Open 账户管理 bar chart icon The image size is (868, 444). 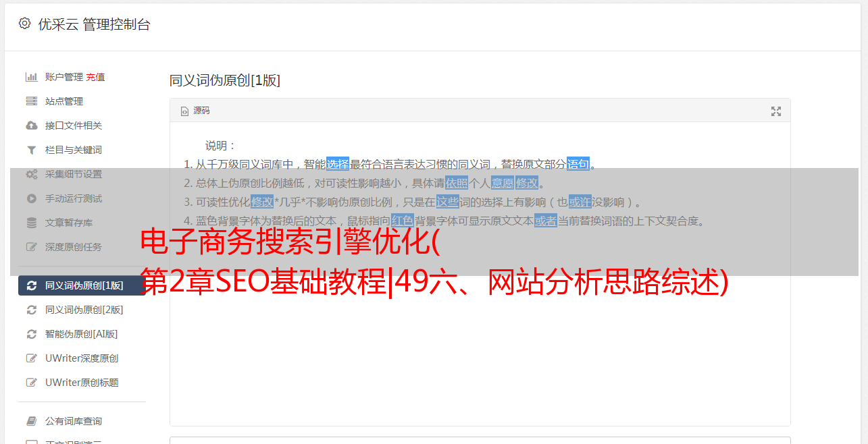[31, 77]
